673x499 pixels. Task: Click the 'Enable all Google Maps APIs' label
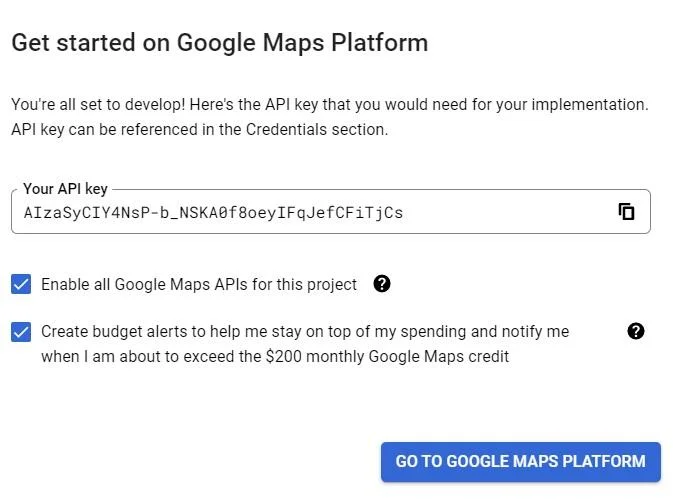pyautogui.click(x=199, y=284)
